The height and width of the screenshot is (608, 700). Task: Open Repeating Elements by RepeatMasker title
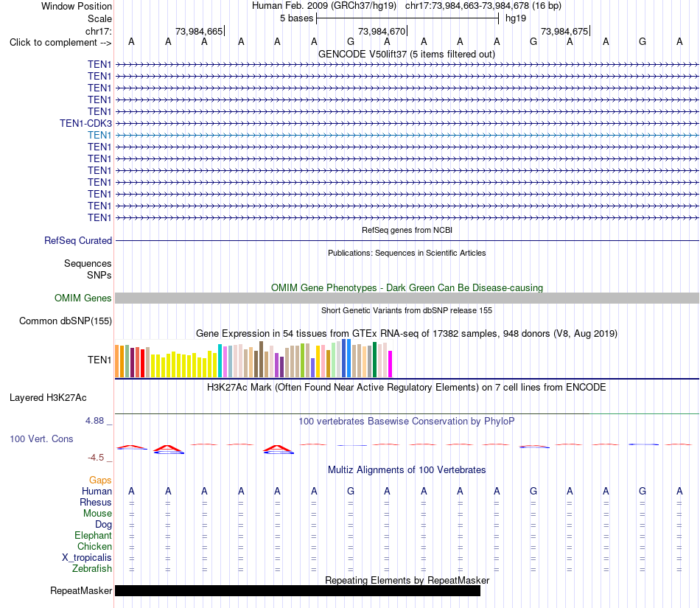(407, 580)
